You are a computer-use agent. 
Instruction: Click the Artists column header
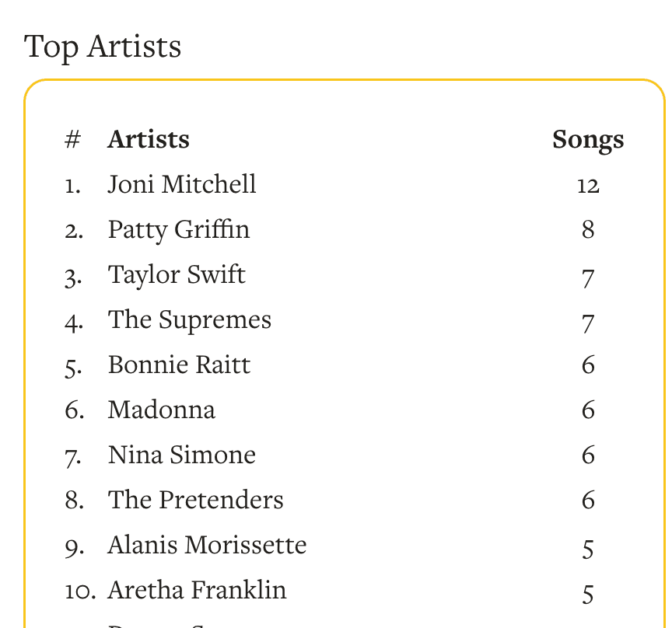point(149,140)
